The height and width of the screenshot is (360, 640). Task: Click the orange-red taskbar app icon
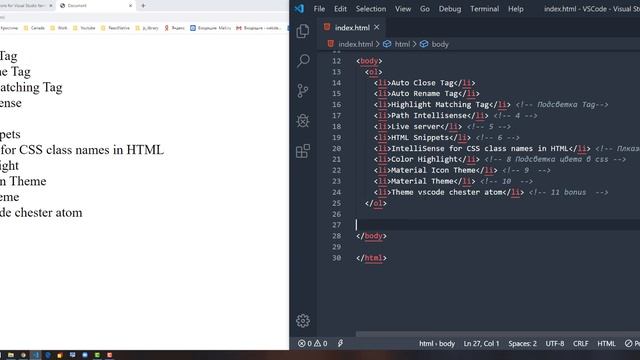tap(109, 355)
